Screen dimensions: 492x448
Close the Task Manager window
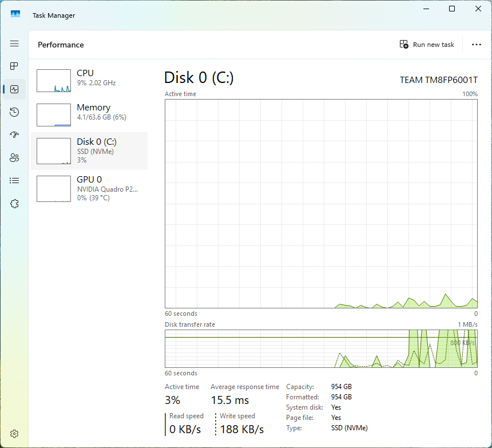[478, 9]
